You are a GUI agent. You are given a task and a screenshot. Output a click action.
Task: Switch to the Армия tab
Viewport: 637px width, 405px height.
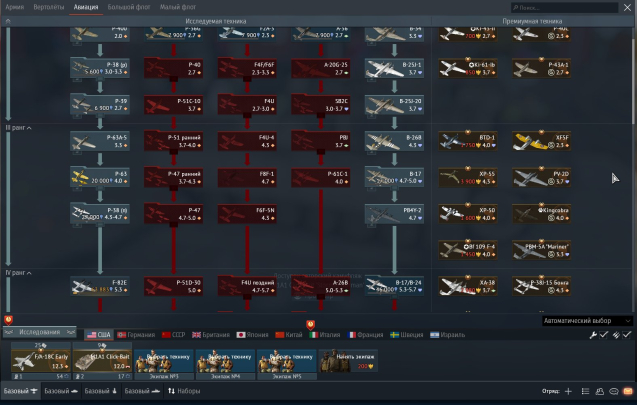point(15,7)
